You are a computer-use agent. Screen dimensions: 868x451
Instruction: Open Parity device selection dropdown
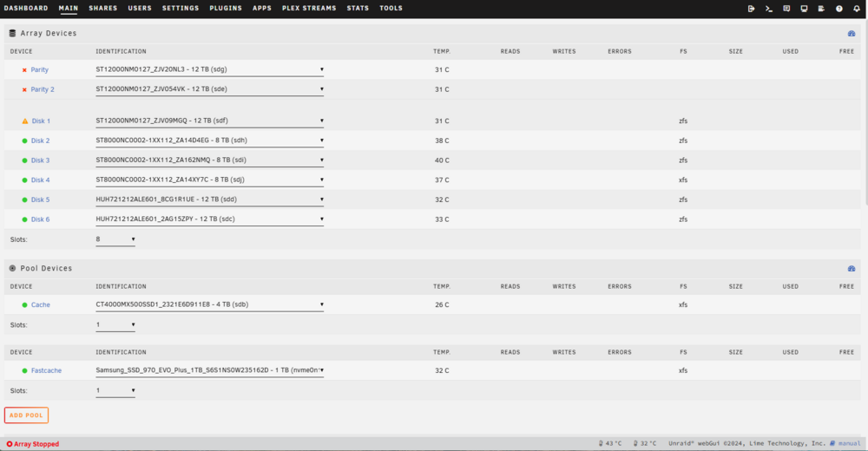pos(210,69)
